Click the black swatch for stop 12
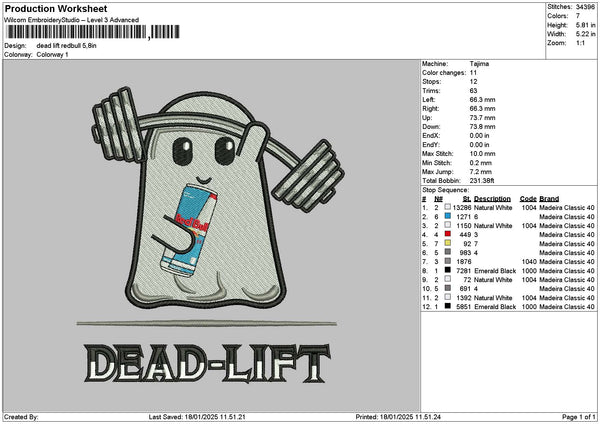Image resolution: width=600 pixels, height=424 pixels. tap(447, 306)
